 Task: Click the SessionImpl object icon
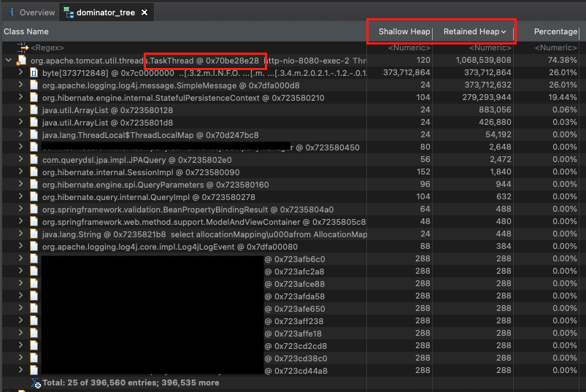tap(34, 172)
